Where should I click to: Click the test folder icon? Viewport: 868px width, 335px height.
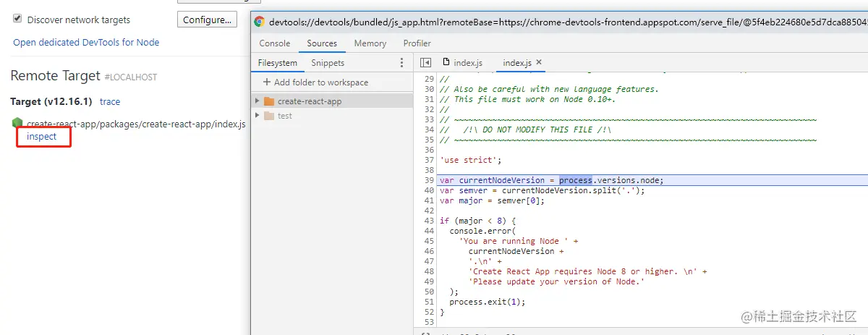click(x=269, y=116)
